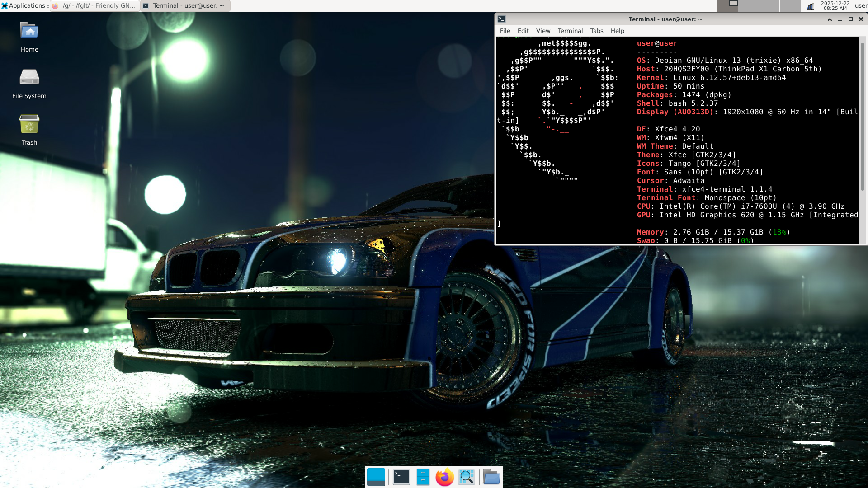This screenshot has height=488, width=868.
Task: Click the Show Desktop dock icon
Action: click(x=376, y=477)
